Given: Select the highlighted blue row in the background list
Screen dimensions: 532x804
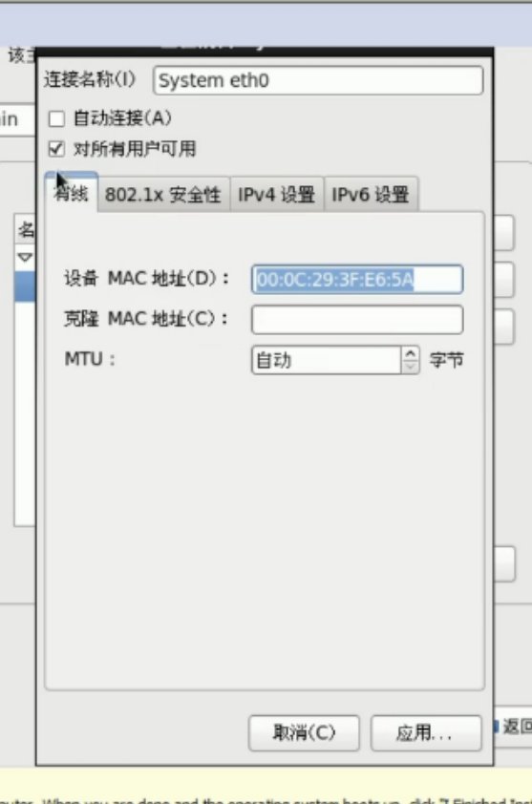Looking at the screenshot, I should click(25, 286).
